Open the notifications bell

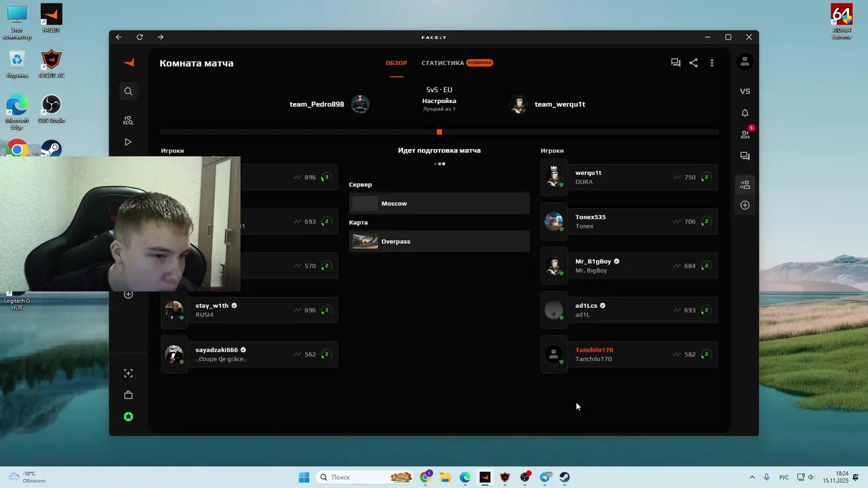pyautogui.click(x=745, y=113)
